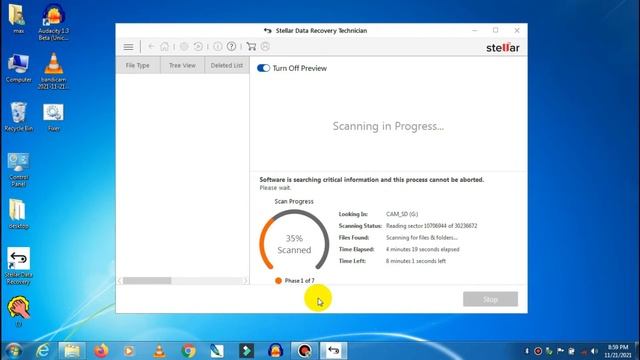Screen dimensions: 640x360
Task: Click the red recording indicator in system tray
Action: (x=538, y=351)
